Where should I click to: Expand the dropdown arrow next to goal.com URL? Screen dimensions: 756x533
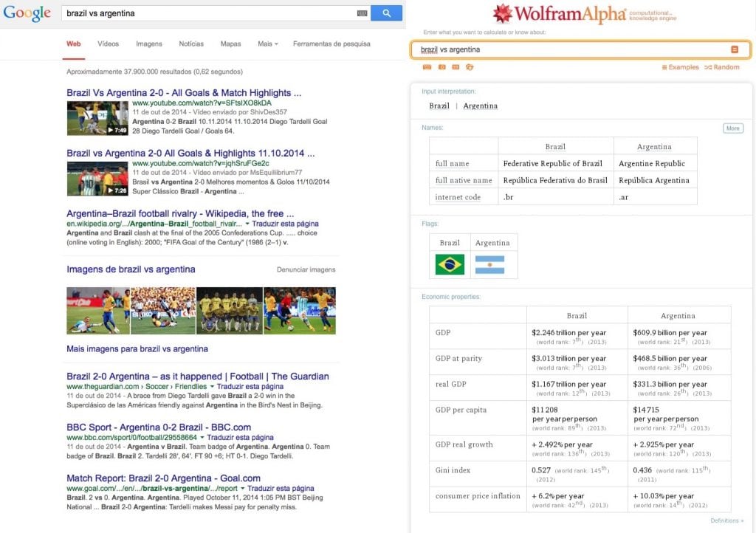(x=242, y=489)
